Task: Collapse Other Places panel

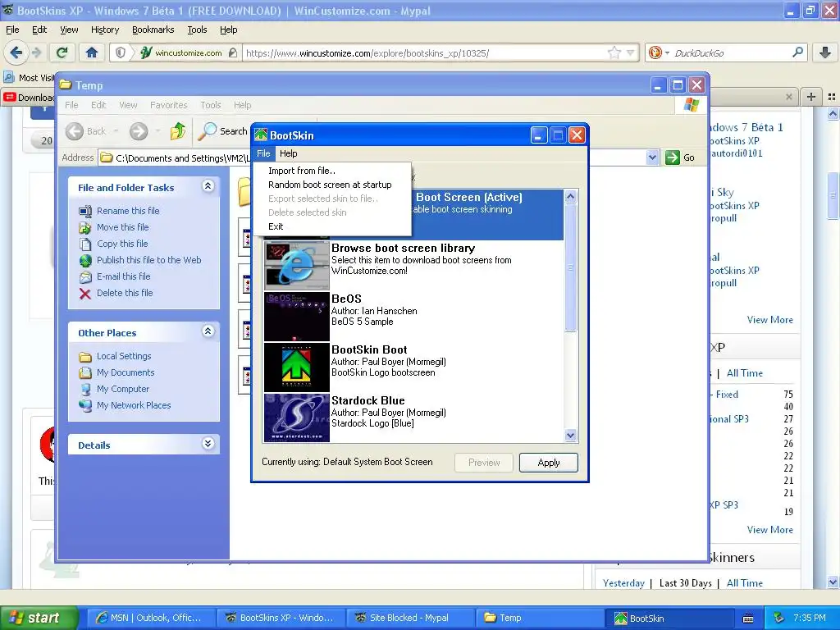Action: [208, 331]
